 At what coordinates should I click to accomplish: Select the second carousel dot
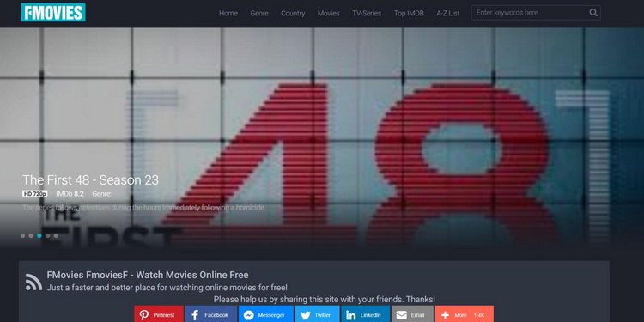coord(31,236)
